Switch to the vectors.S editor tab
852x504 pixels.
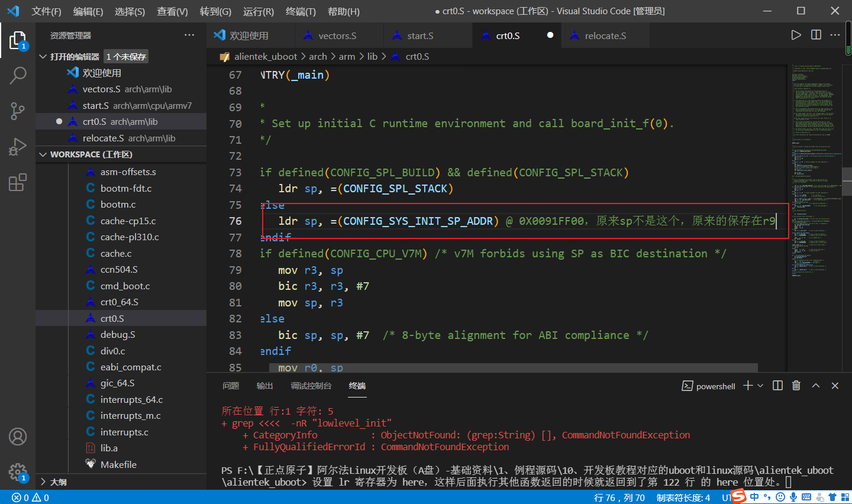[x=339, y=35]
